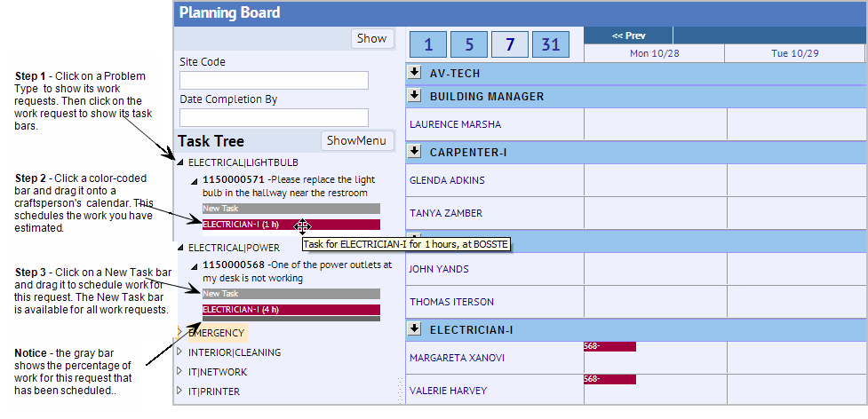Screen dimensions: 868x419
Task: Collapse the ELECTRICAL|LIGHTBULB tree node
Action: click(181, 162)
